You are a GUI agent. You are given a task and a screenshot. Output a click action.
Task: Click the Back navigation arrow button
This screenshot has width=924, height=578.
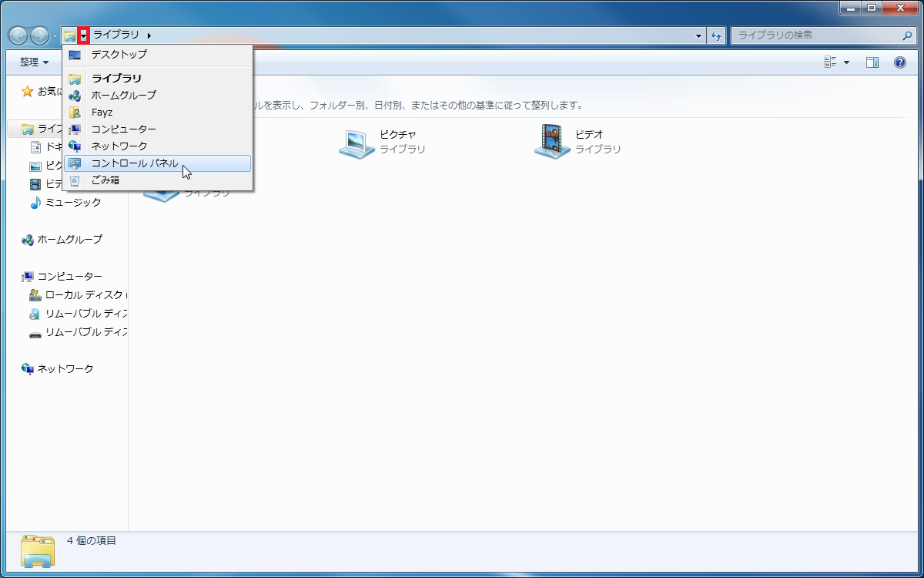18,35
